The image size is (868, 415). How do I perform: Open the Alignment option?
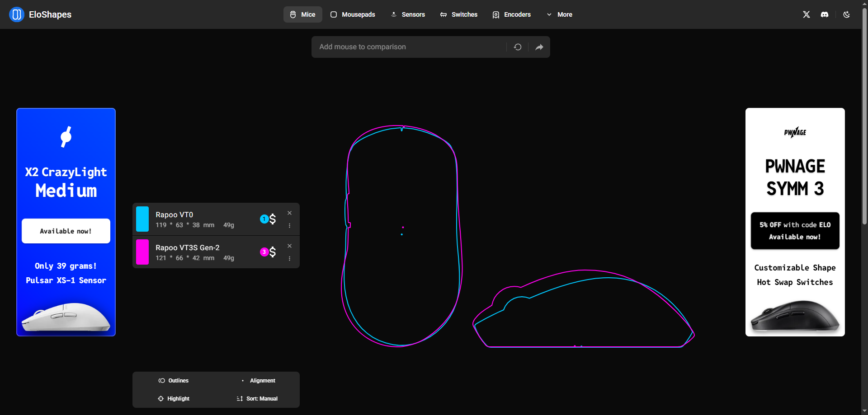[x=258, y=381]
